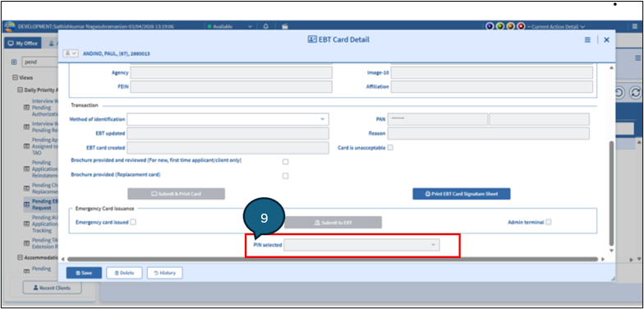Open the PIN selected dropdown
The height and width of the screenshot is (309, 644).
pos(361,245)
